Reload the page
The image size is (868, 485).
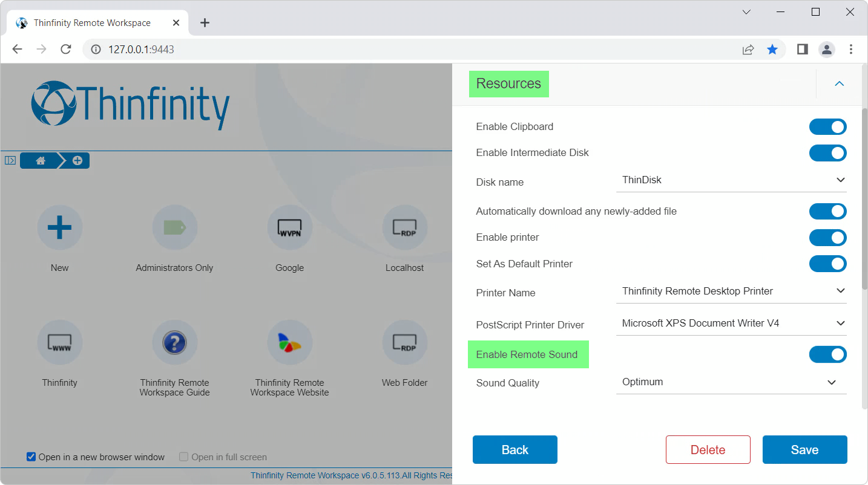pos(66,50)
